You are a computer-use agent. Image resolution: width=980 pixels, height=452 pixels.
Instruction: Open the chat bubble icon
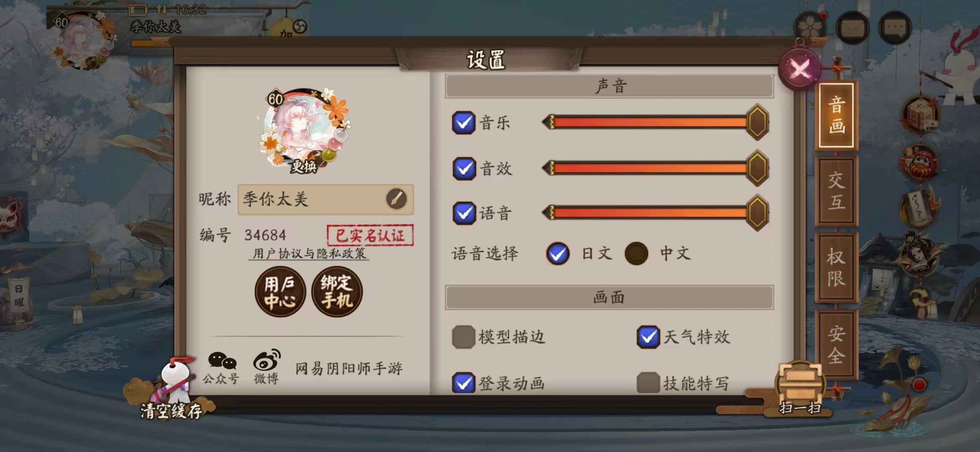895,28
